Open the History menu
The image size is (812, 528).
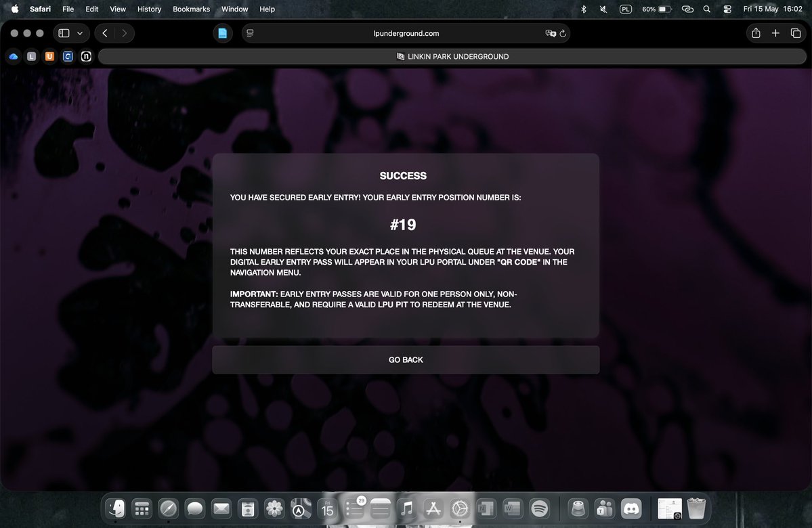149,9
